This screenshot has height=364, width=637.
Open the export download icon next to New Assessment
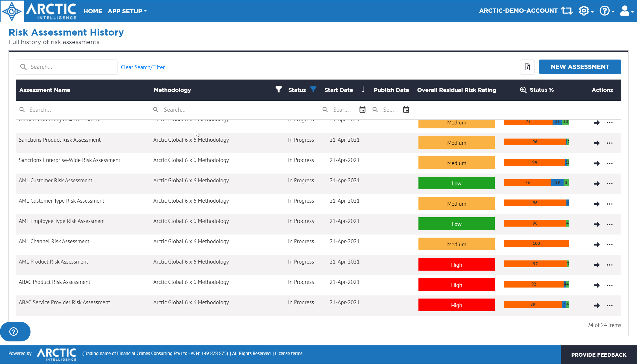527,67
